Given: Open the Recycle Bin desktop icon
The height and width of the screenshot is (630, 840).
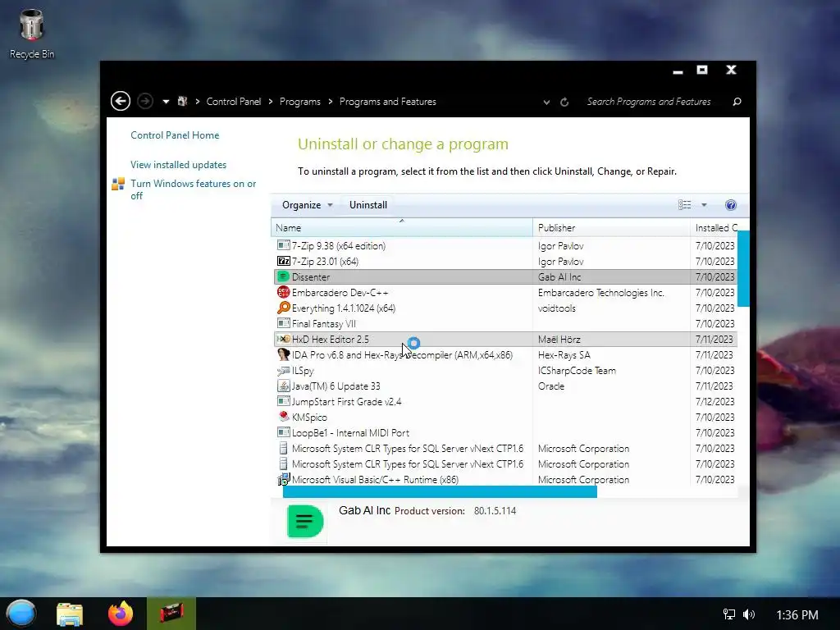Looking at the screenshot, I should [32, 34].
